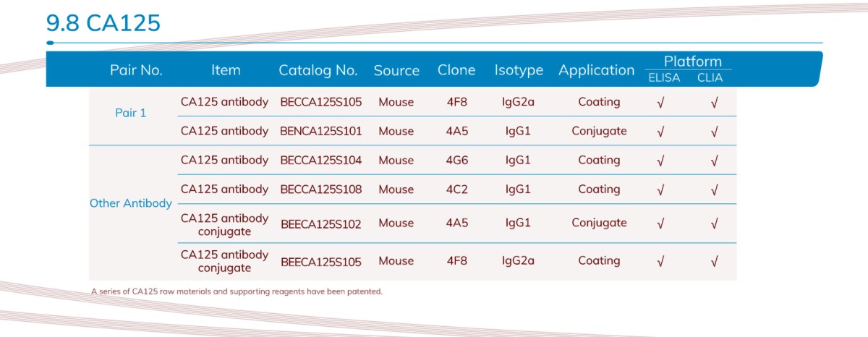Click the CLIA checkmark for BECCA125S108
This screenshot has width=868, height=337.
(x=714, y=189)
